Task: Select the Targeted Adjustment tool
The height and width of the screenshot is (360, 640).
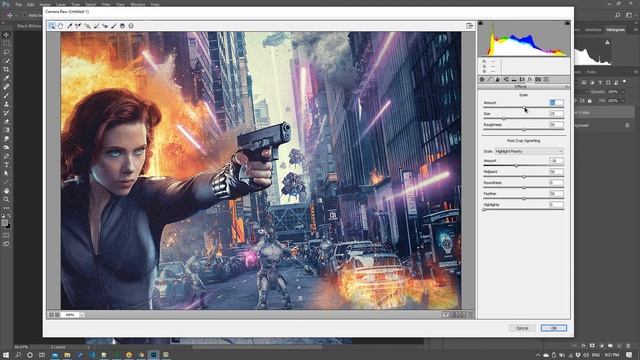Action: 87,26
